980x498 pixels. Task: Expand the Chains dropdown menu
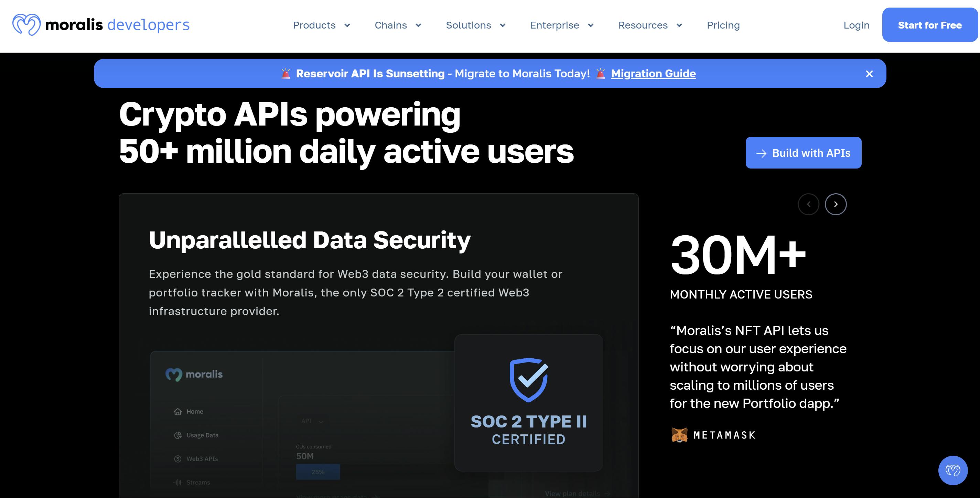pyautogui.click(x=398, y=25)
